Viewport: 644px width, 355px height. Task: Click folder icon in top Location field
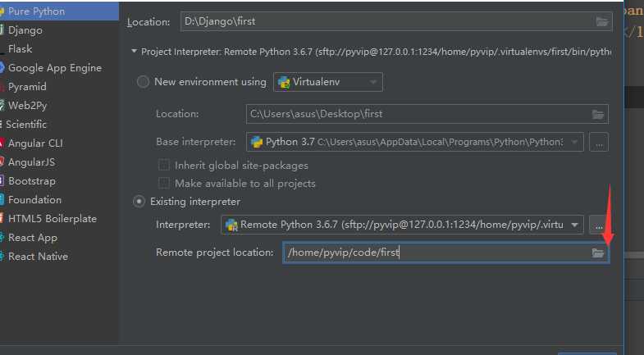(602, 22)
